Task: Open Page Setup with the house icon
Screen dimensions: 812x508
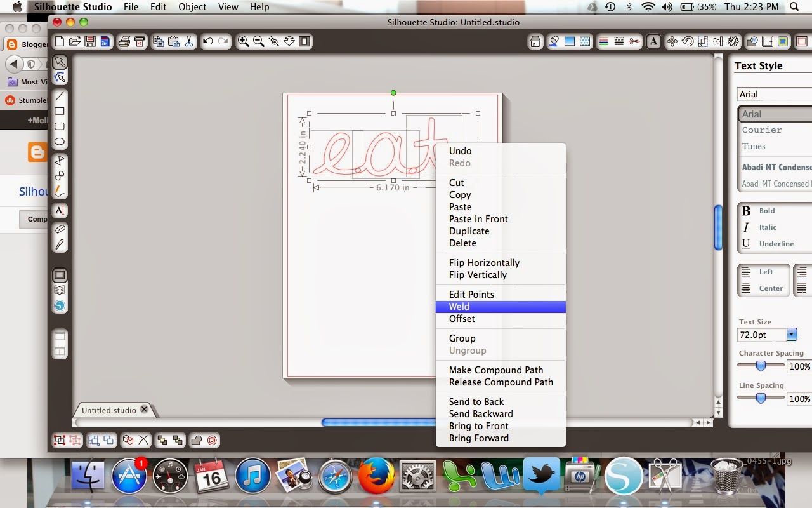Action: point(536,41)
